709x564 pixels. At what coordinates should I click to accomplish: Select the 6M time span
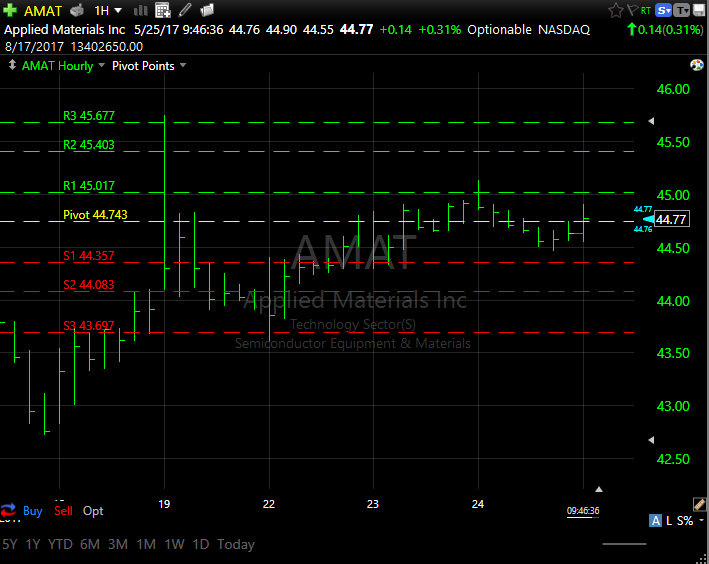click(90, 544)
